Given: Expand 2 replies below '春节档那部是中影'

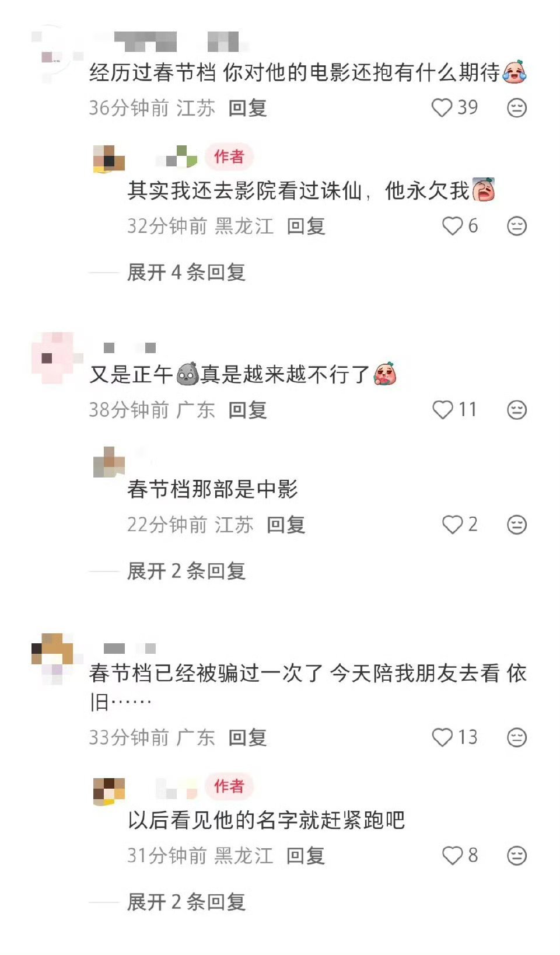Looking at the screenshot, I should (x=186, y=571).
